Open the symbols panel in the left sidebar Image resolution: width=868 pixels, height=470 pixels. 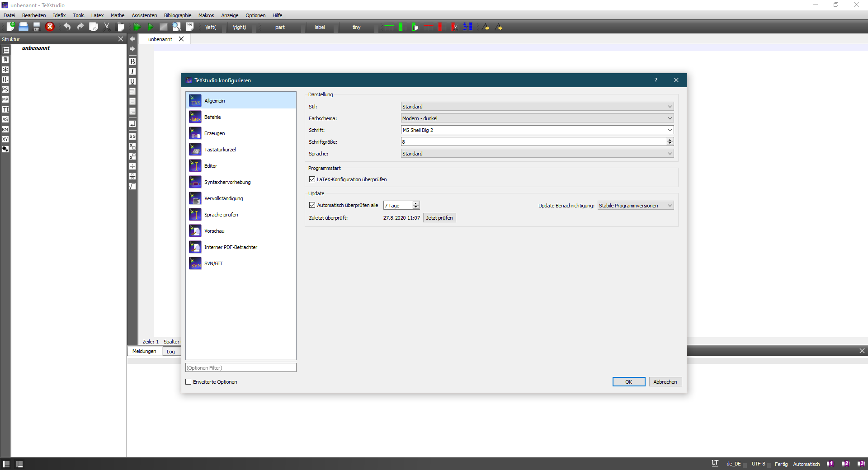(x=5, y=70)
